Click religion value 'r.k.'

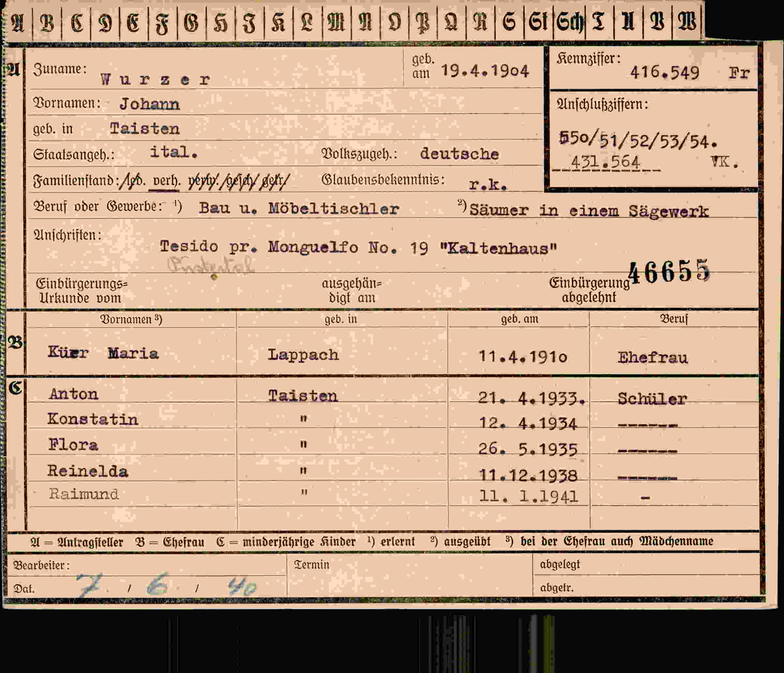488,185
